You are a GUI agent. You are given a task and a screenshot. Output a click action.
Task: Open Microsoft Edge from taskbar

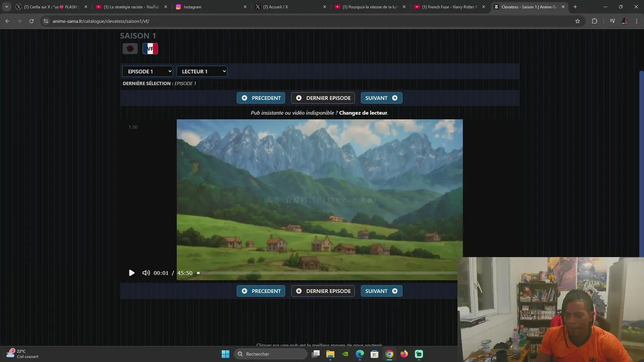360,354
